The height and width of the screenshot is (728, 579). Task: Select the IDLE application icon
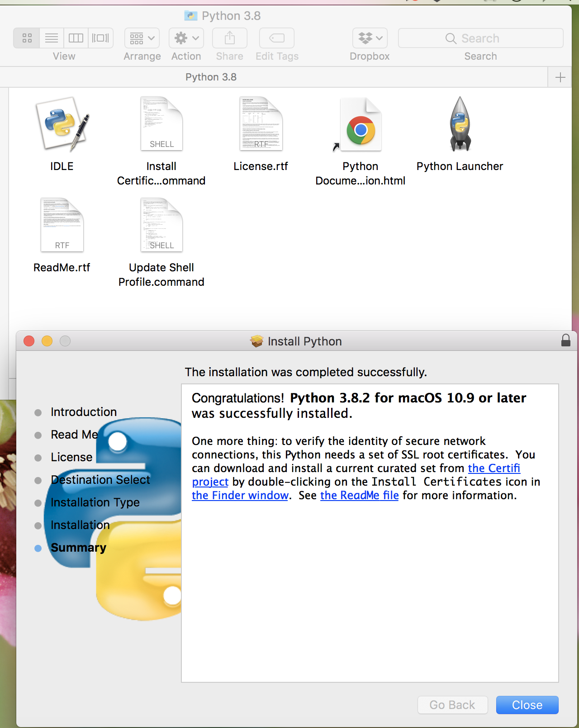point(62,124)
